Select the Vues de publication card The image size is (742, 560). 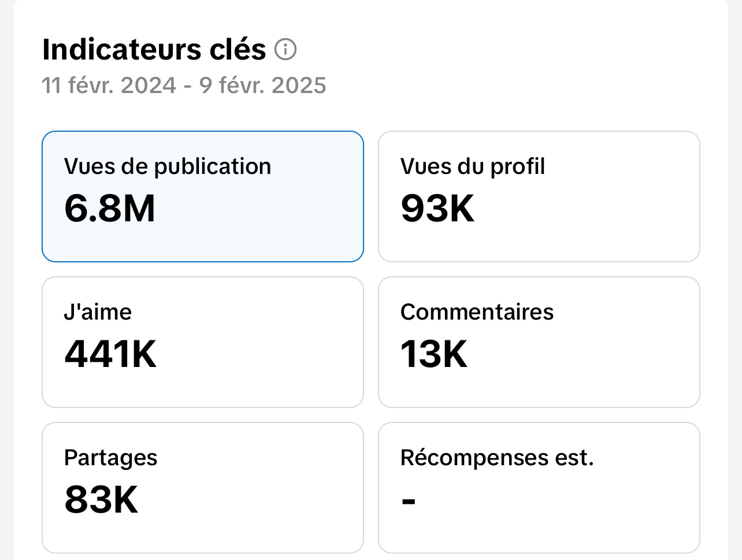(x=203, y=196)
